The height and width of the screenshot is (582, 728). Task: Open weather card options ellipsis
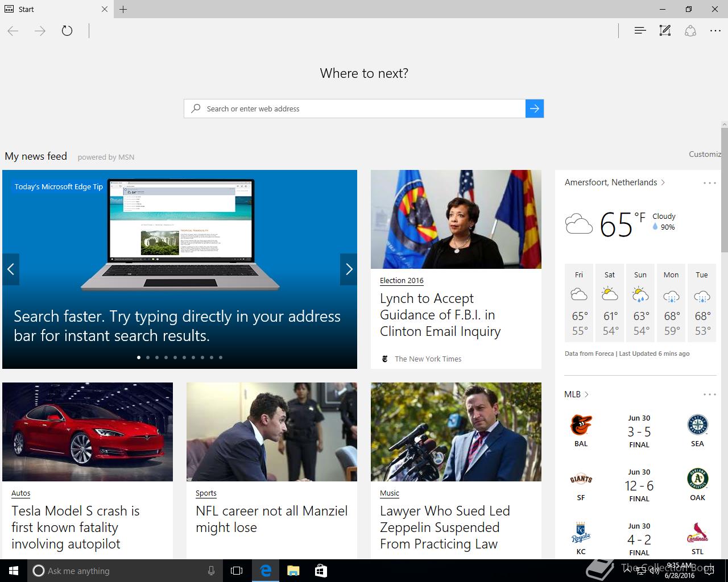click(710, 183)
